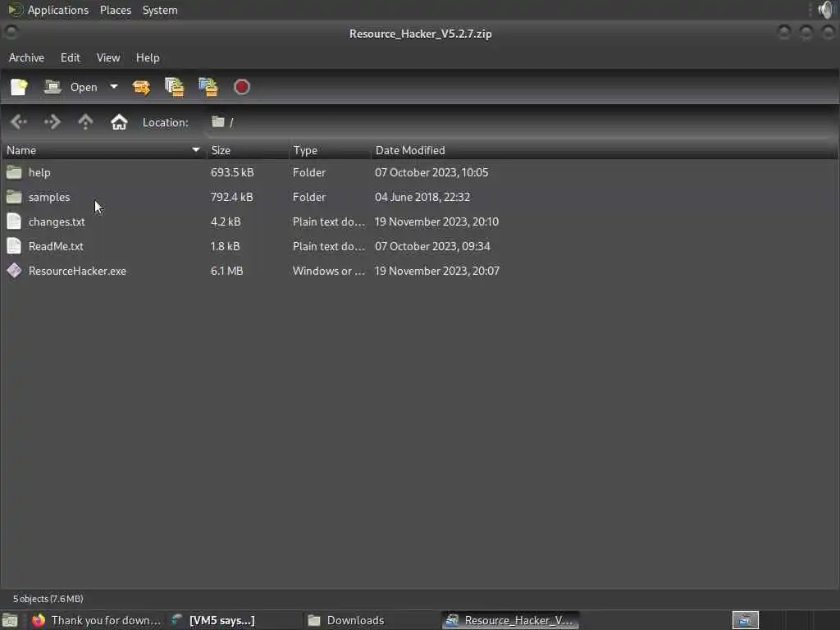This screenshot has width=840, height=630.
Task: Sort by Size column header
Action: pos(248,151)
